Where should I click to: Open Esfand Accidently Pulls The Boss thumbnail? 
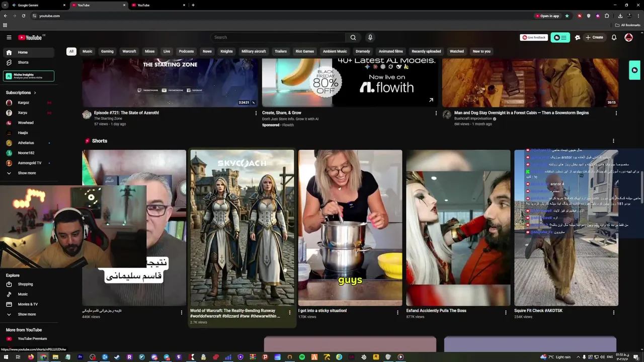tap(458, 227)
